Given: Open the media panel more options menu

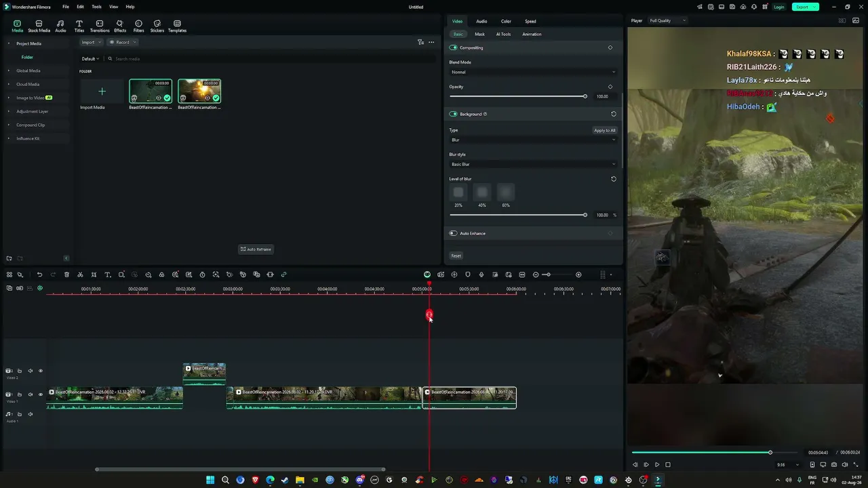Looking at the screenshot, I should point(431,42).
